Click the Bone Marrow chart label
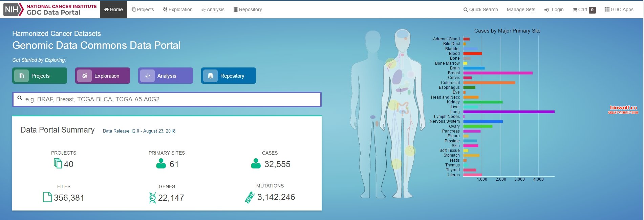The width and height of the screenshot is (644, 220). (447, 63)
